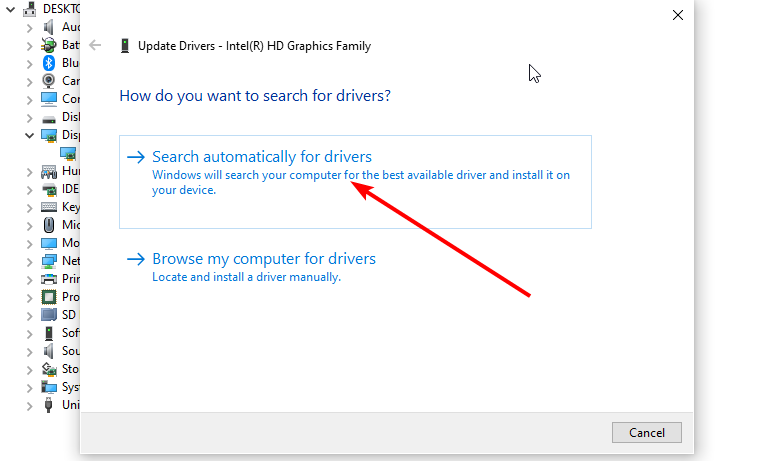Image resolution: width=775 pixels, height=461 pixels.
Task: Collapse the expanded 'Disp' display adapters node
Action: pyautogui.click(x=29, y=135)
